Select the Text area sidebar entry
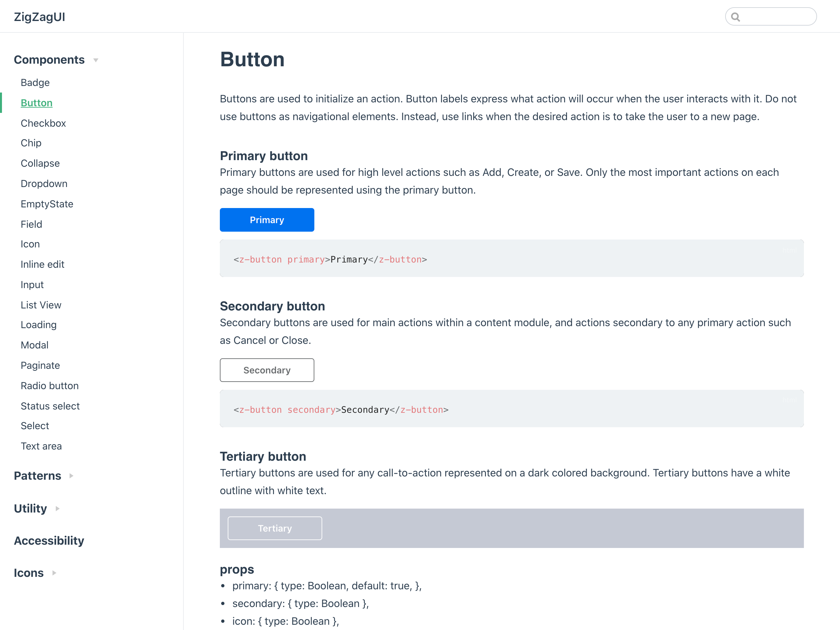 point(41,446)
